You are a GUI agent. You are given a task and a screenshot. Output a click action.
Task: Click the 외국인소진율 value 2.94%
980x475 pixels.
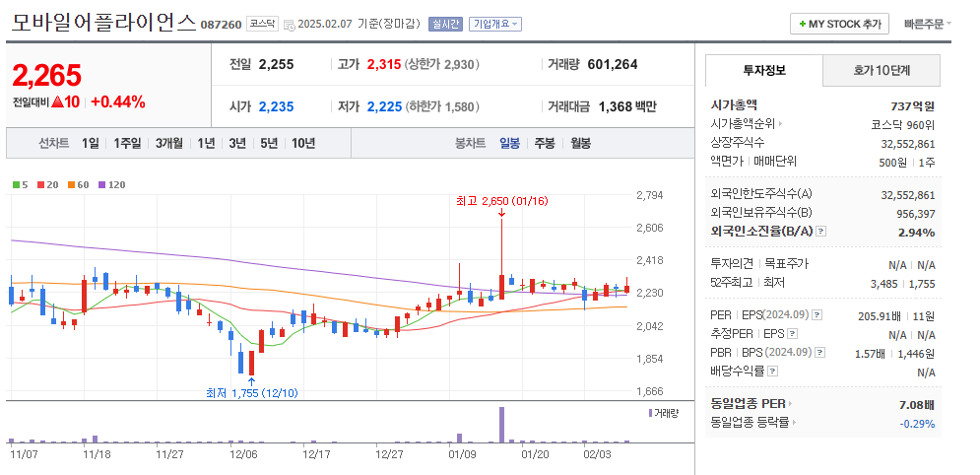tap(916, 233)
